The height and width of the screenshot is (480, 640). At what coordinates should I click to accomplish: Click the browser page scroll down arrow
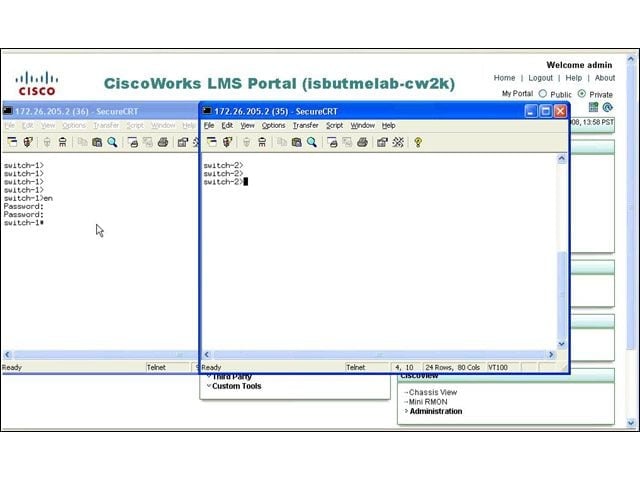(x=631, y=423)
